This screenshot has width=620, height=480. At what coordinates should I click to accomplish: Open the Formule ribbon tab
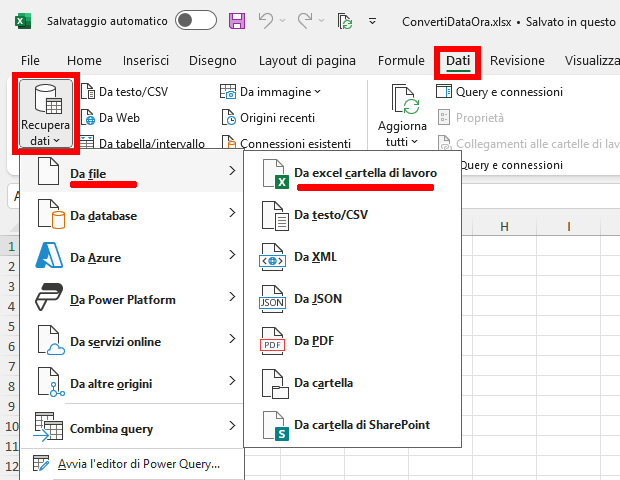tap(401, 61)
